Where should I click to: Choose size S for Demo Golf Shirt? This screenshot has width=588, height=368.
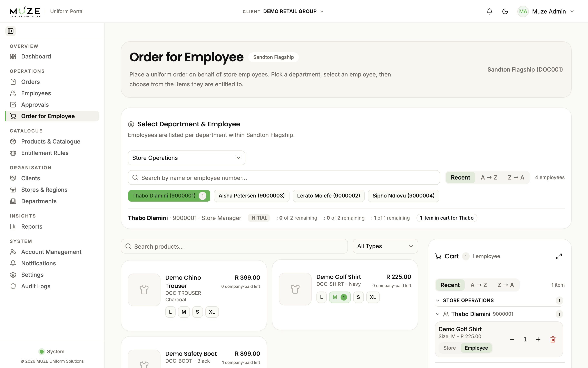tap(358, 297)
